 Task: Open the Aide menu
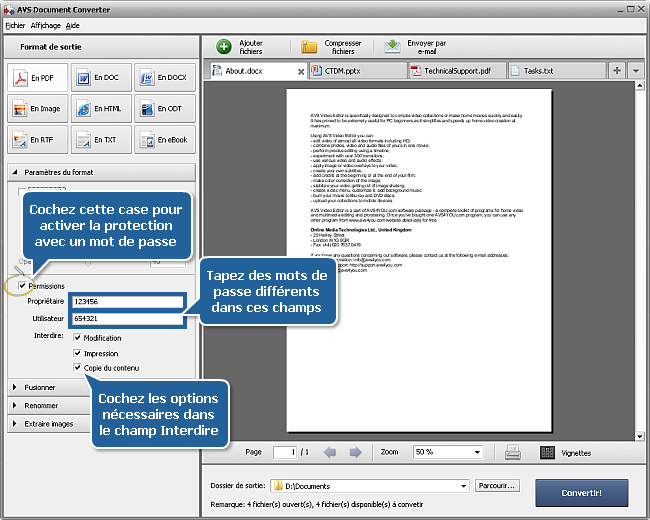73,25
